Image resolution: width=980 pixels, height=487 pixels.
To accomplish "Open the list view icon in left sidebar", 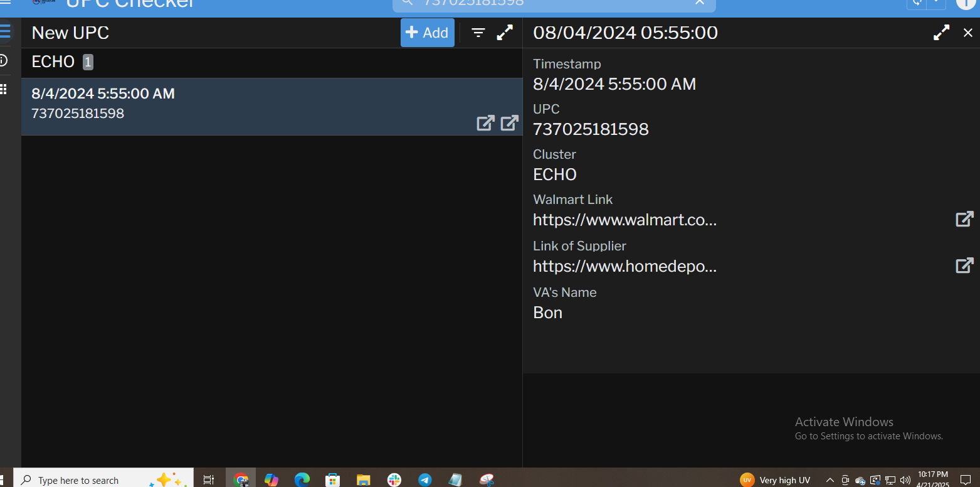I will point(4,31).
